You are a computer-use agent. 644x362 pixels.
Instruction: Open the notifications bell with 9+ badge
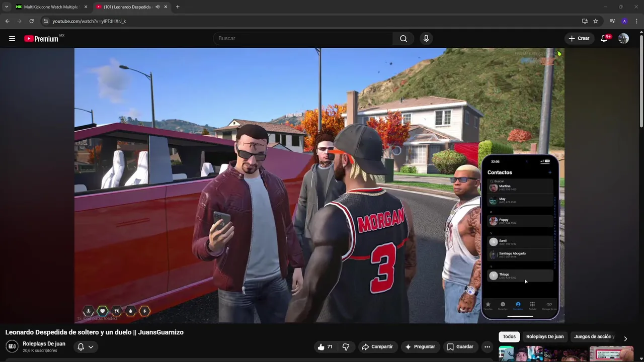[605, 39]
